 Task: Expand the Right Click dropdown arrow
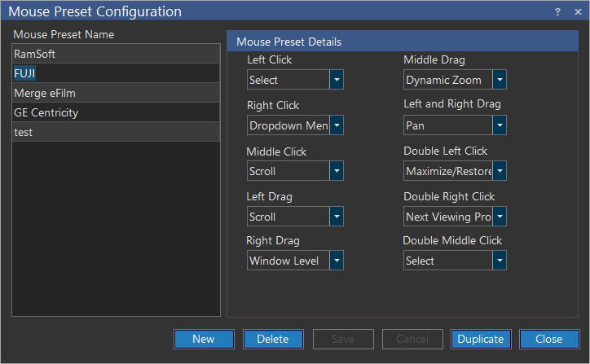337,125
